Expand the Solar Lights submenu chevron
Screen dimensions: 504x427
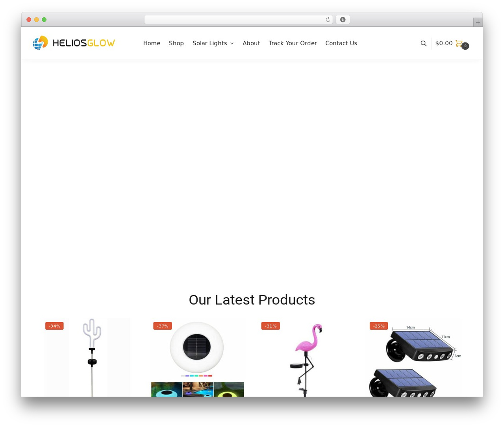tap(232, 44)
